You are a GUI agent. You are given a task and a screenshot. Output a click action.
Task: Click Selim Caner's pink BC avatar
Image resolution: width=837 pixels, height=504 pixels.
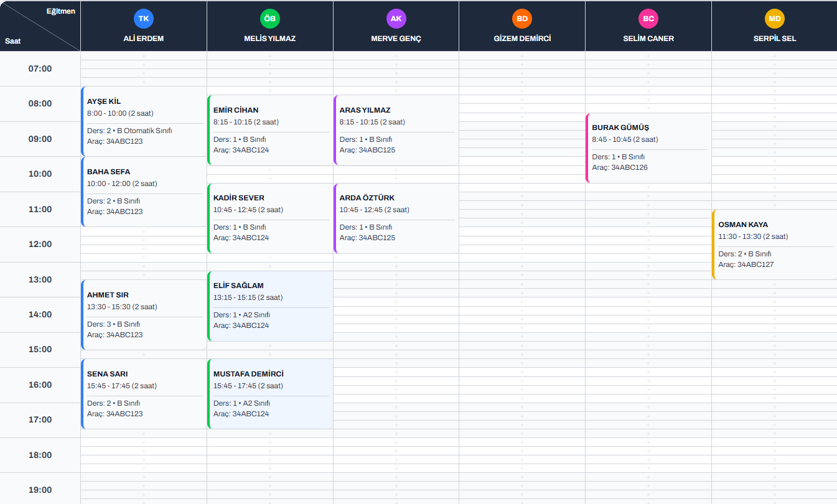[x=648, y=19]
